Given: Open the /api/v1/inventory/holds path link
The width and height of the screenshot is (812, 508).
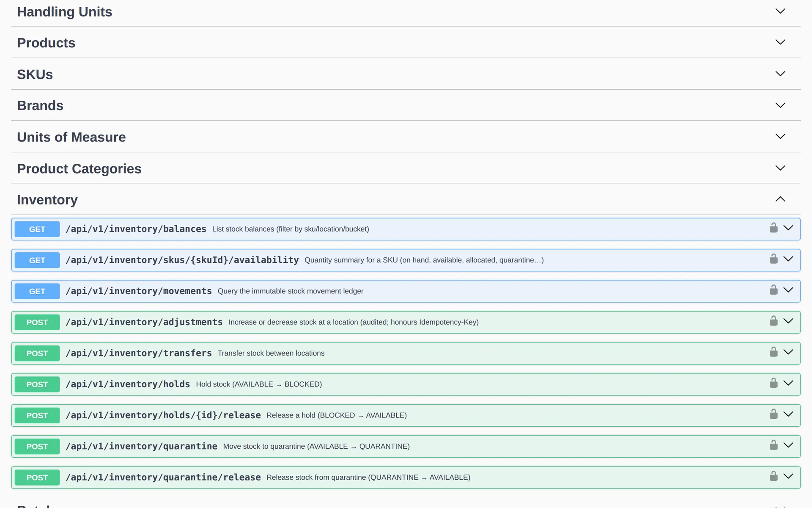Looking at the screenshot, I should 128,384.
